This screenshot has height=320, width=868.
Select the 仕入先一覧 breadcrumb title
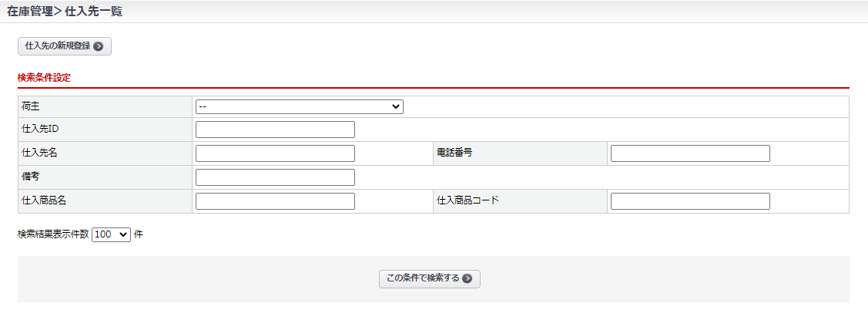94,11
